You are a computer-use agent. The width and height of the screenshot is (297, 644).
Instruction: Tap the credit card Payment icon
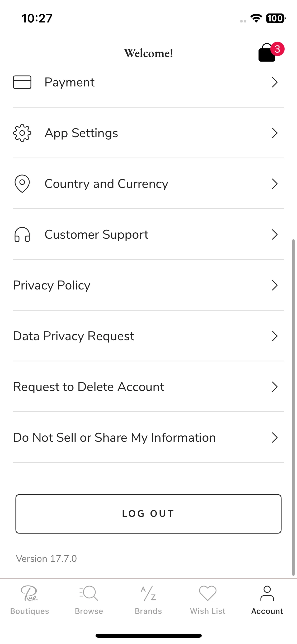tap(22, 82)
